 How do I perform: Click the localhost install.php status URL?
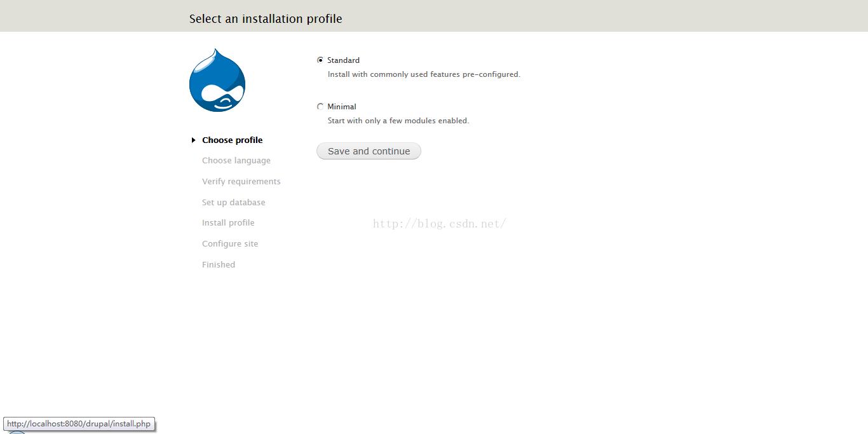click(x=79, y=424)
